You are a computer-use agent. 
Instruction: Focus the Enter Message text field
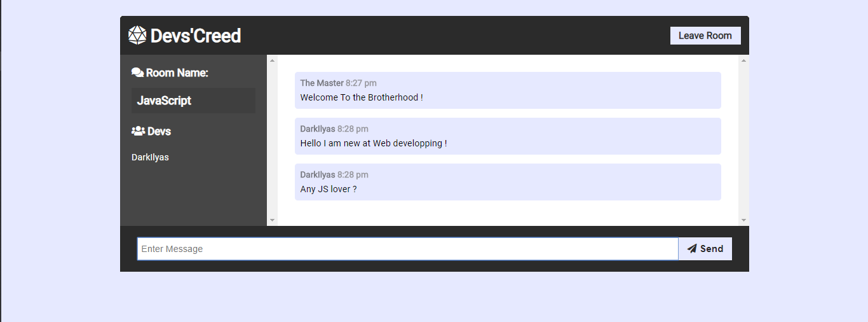[x=408, y=249]
